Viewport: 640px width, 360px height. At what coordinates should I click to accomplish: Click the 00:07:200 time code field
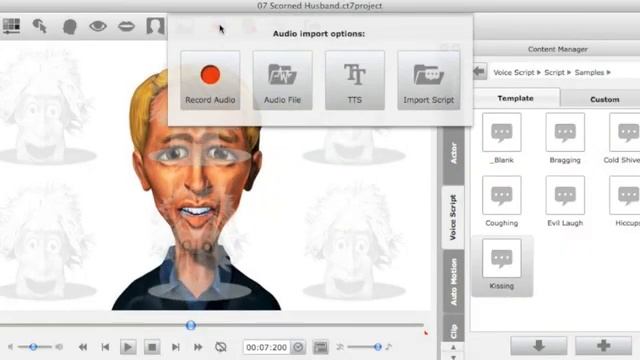267,347
